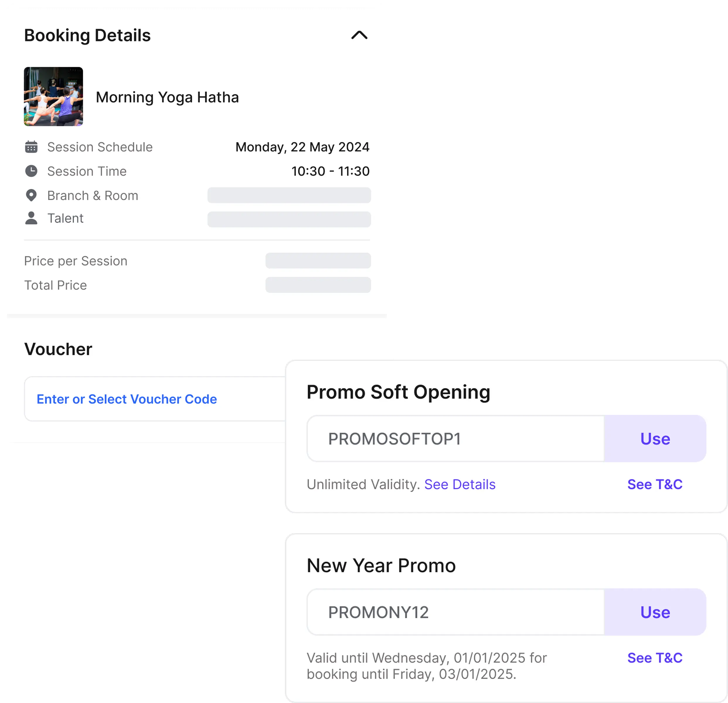Image resolution: width=728 pixels, height=703 pixels.
Task: Click the Morning Yoga Hatha class thumbnail
Action: click(53, 96)
